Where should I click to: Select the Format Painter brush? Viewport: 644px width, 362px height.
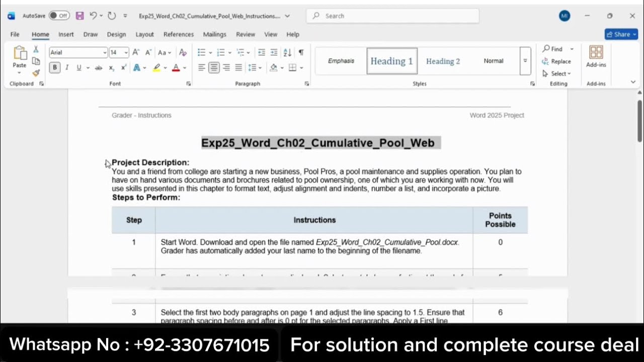(36, 73)
